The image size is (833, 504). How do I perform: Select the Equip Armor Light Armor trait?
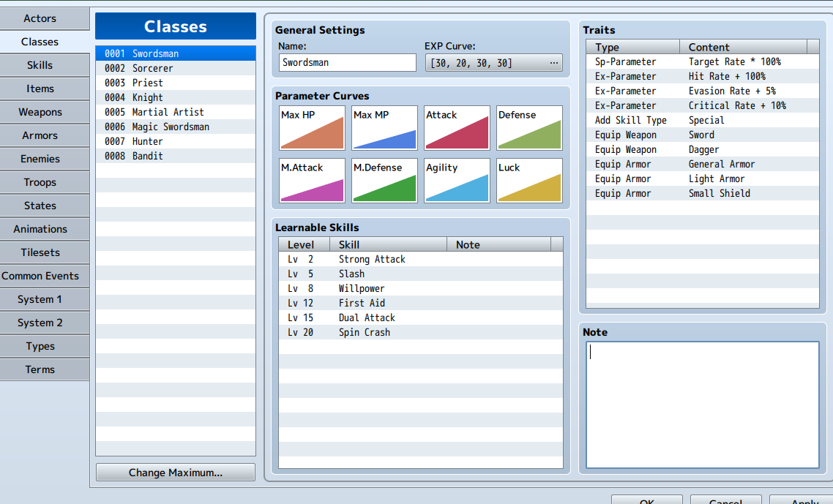pos(702,178)
